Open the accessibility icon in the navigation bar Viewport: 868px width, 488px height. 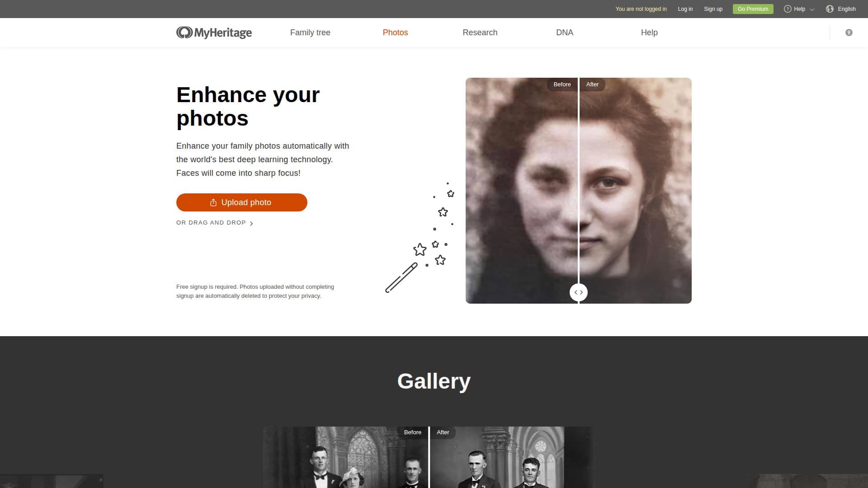tap(849, 33)
